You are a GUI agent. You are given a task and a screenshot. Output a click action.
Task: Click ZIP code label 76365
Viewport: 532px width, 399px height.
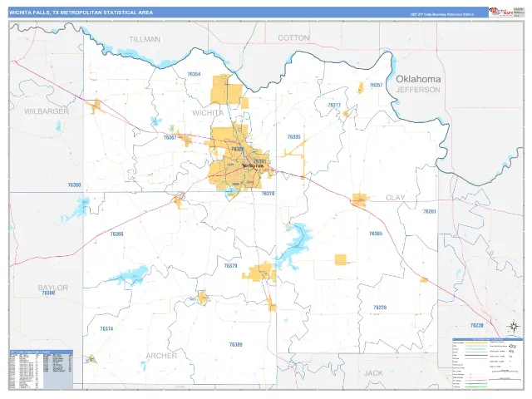coord(376,234)
